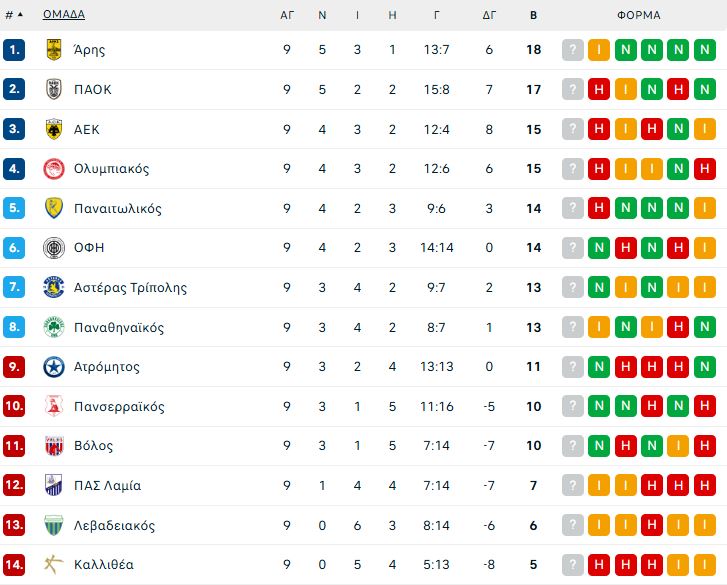Click the Άρης team crest icon
727x585 pixels.
54,50
